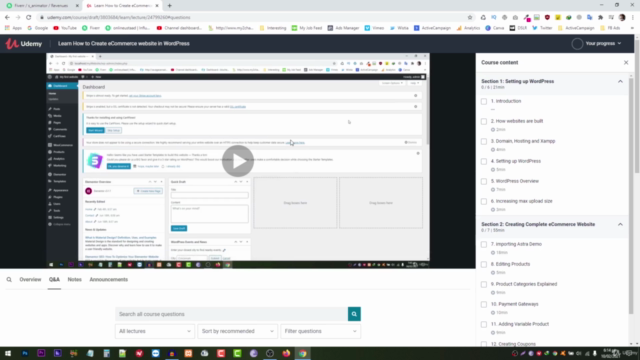Check the '1. Introduction' lecture checkbox
The image size is (640, 360).
pos(484,101)
